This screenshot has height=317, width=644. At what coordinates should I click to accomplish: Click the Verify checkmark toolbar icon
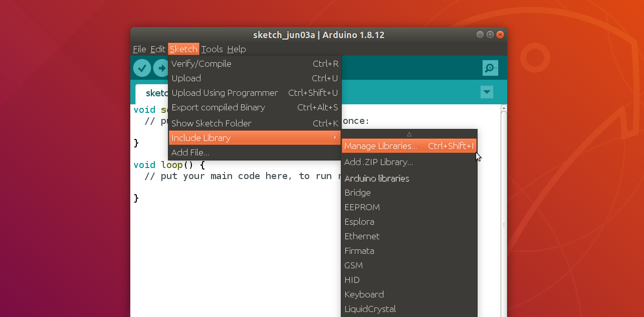142,68
